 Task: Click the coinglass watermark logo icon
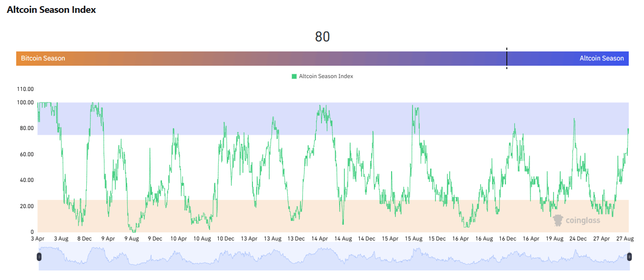[x=558, y=220]
